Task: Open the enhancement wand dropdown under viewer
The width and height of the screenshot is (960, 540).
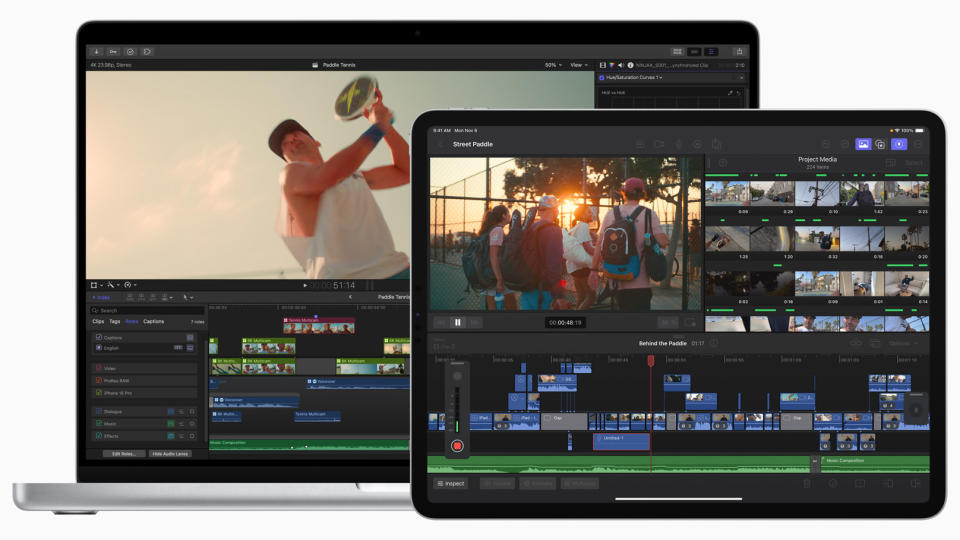Action: click(113, 285)
